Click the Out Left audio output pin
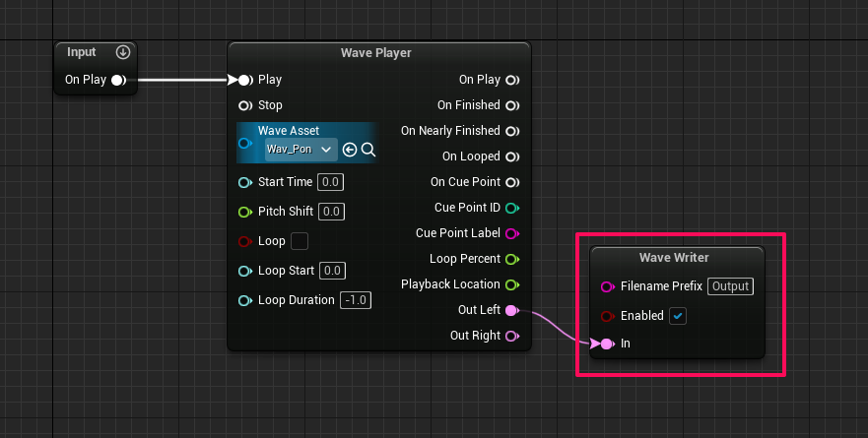The width and height of the screenshot is (868, 438). click(512, 310)
